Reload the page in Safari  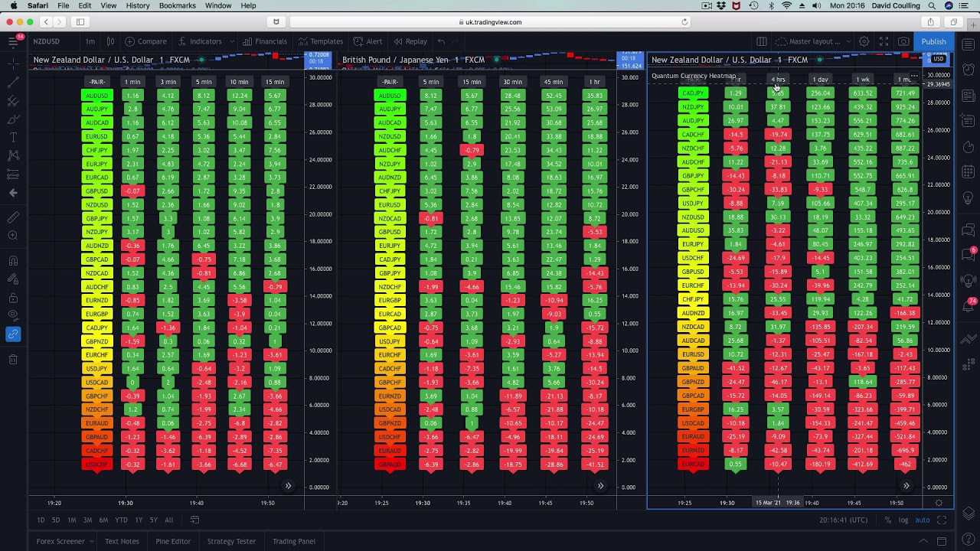[x=684, y=22]
